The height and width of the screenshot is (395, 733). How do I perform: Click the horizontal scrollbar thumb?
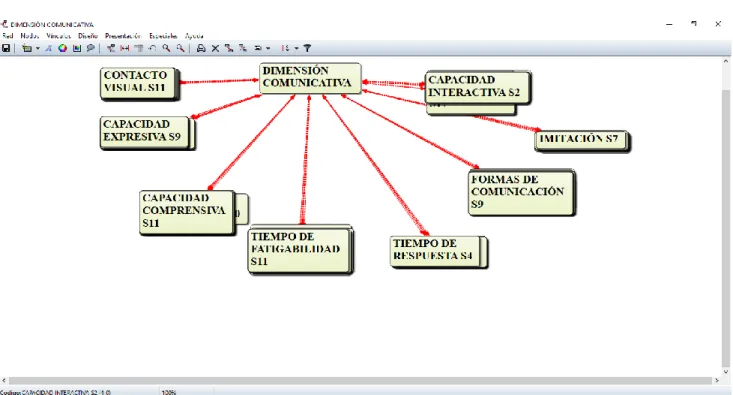(x=360, y=381)
